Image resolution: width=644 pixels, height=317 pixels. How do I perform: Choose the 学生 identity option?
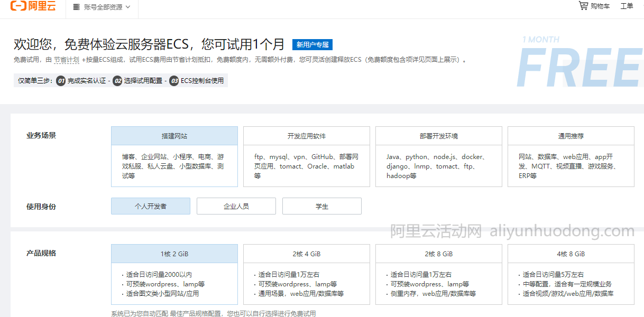tap(322, 206)
